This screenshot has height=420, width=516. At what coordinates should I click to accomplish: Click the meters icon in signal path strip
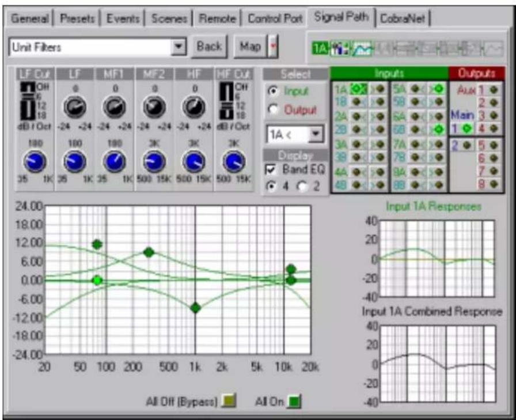(x=340, y=49)
